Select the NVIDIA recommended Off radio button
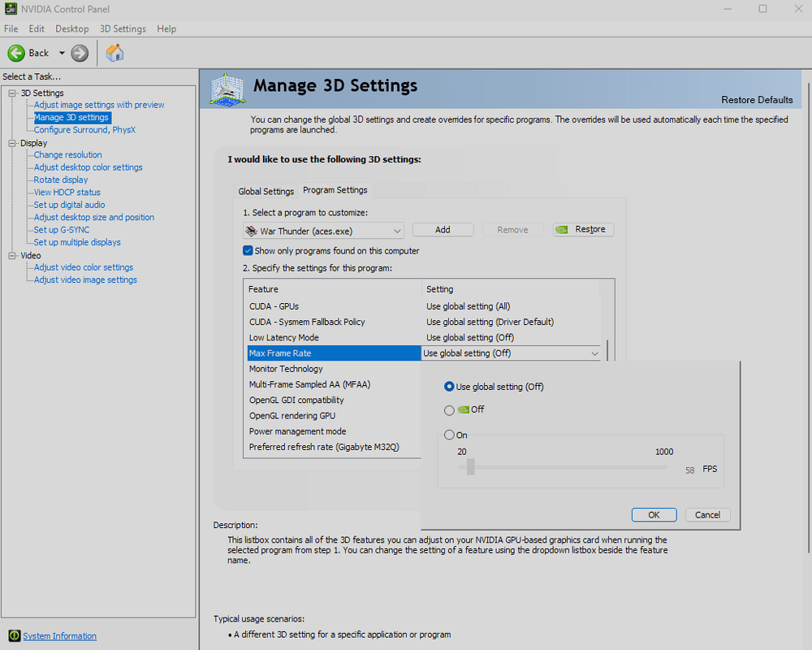Image resolution: width=812 pixels, height=650 pixels. pyautogui.click(x=449, y=410)
